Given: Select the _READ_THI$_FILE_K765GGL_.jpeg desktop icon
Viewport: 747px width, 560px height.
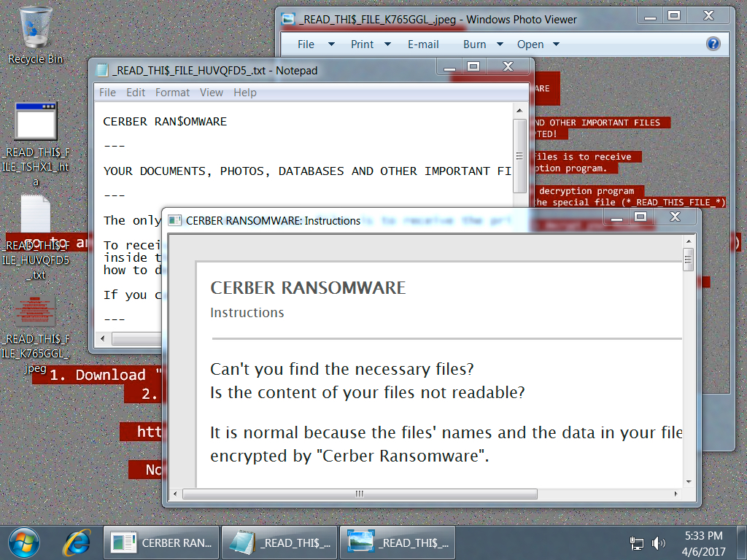Looking at the screenshot, I should coord(35,335).
